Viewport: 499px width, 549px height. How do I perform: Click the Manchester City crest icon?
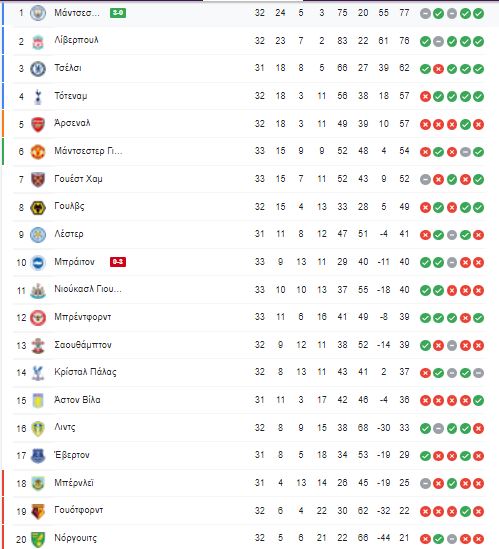point(37,13)
